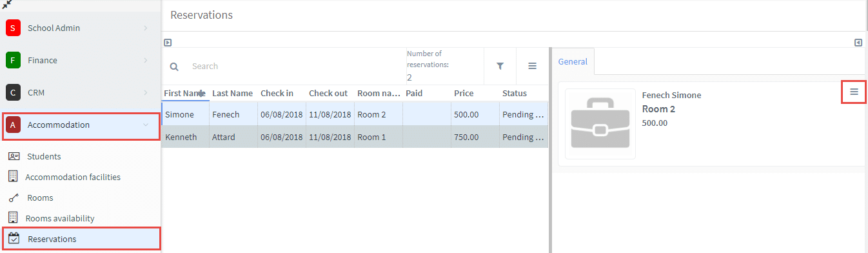Select the Attard last name cell

(233, 137)
